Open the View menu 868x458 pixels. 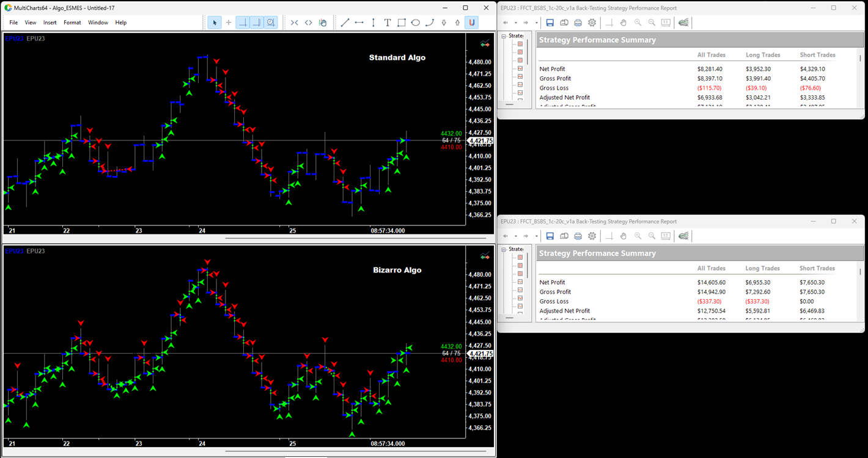(x=31, y=23)
